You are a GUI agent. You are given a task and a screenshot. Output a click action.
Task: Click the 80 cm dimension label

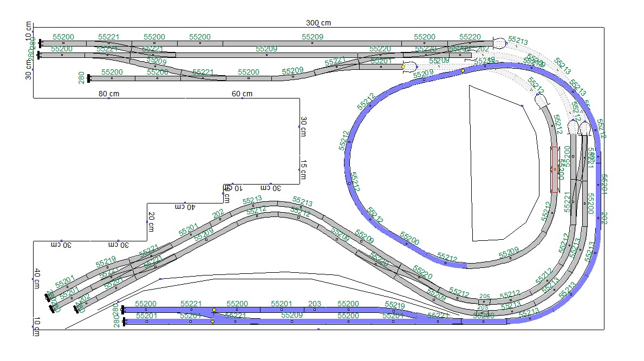point(109,94)
